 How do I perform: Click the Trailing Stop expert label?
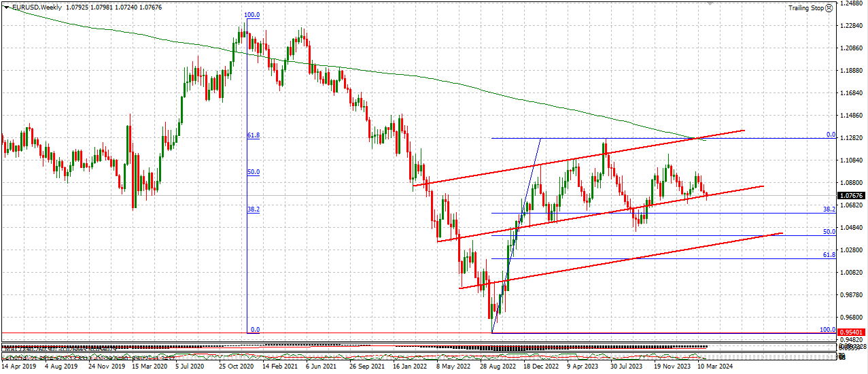[x=806, y=8]
